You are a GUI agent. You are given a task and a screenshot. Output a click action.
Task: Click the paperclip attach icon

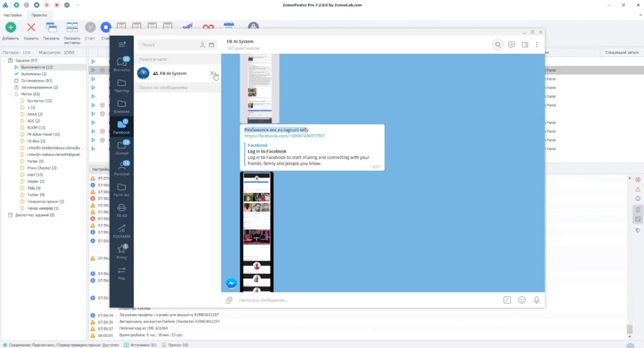click(229, 300)
